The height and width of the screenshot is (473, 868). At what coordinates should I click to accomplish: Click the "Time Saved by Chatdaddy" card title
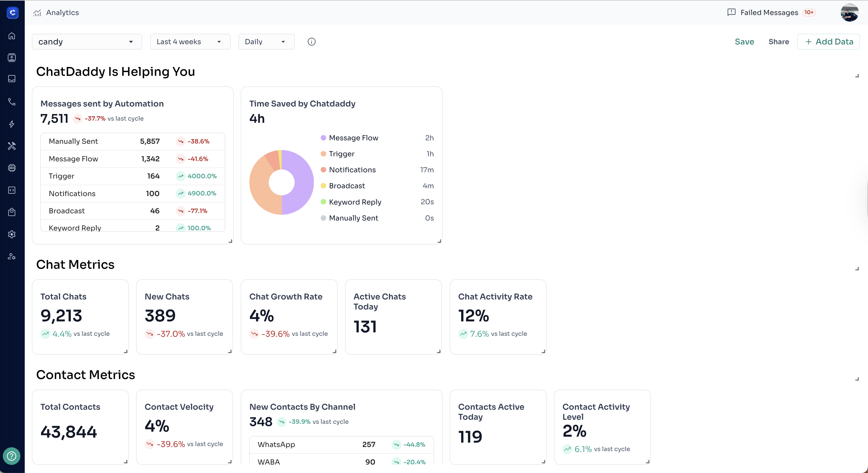[x=302, y=104]
